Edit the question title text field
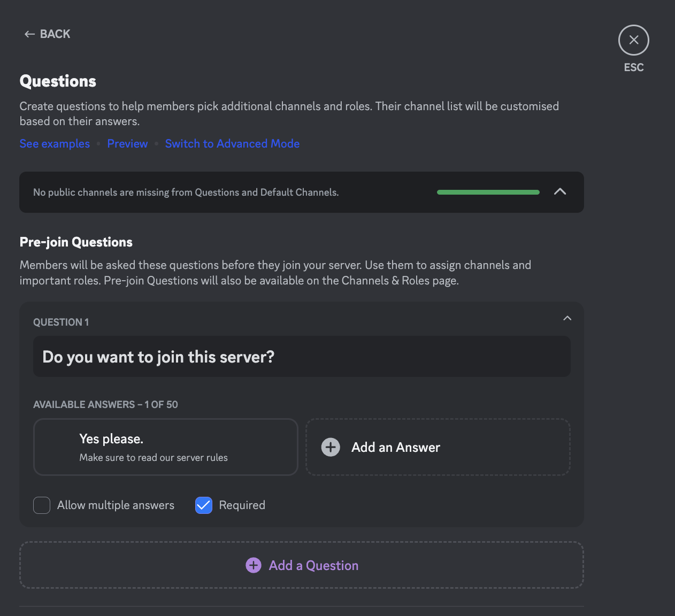Viewport: 675px width, 616px height. tap(302, 357)
